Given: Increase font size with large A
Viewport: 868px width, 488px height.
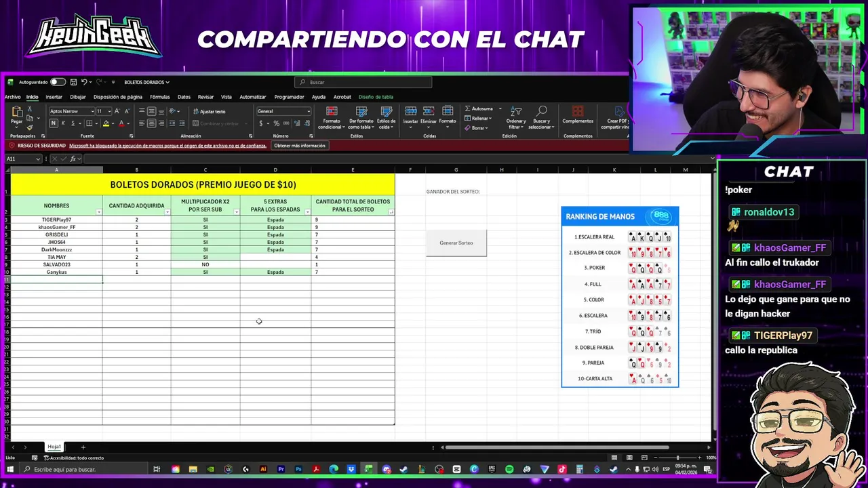Looking at the screenshot, I should [x=117, y=111].
